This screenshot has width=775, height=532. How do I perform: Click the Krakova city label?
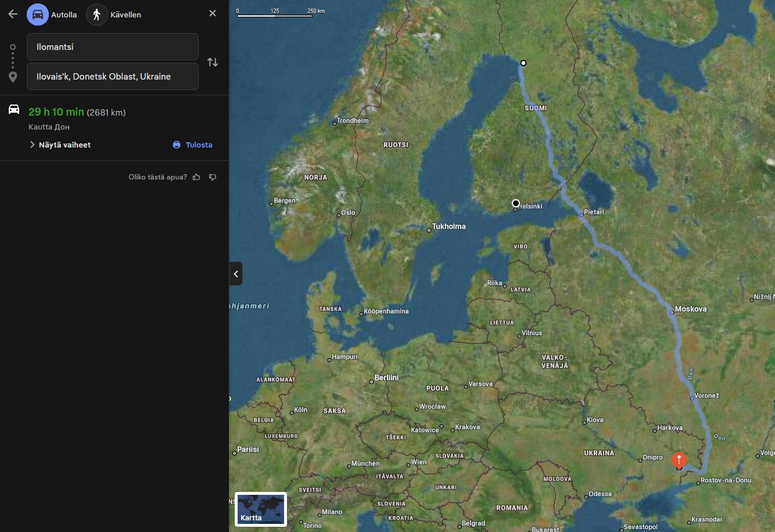pyautogui.click(x=468, y=427)
